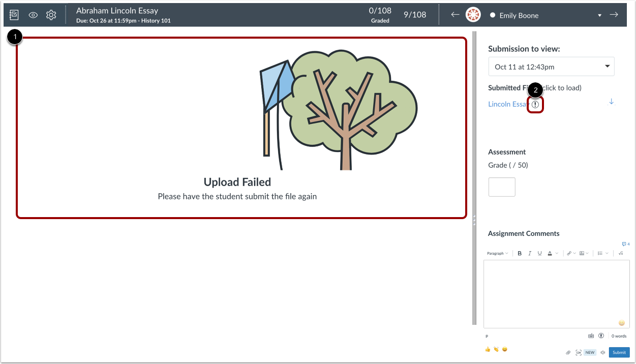Insert the thumbs up emoji
This screenshot has height=364, width=636.
(x=488, y=349)
